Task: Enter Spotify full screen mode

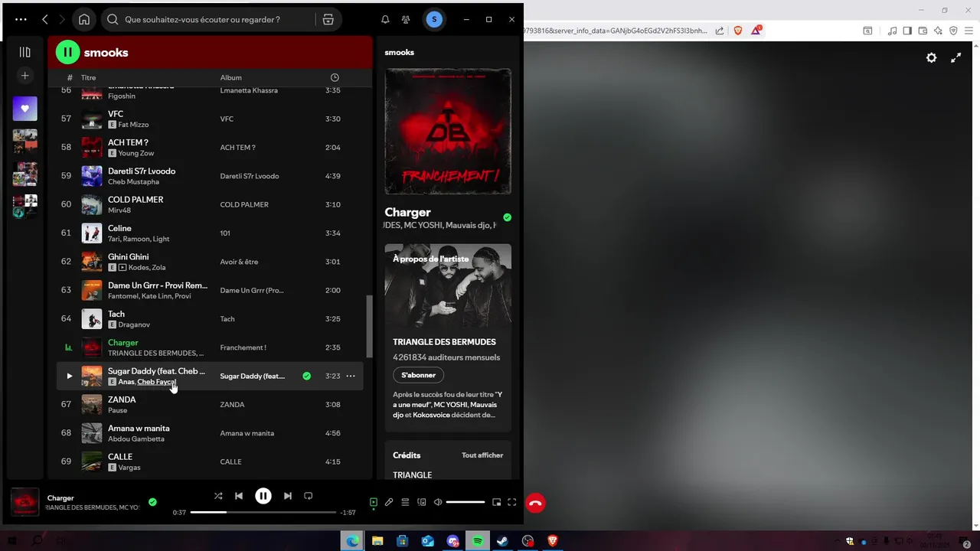Action: [x=511, y=502]
